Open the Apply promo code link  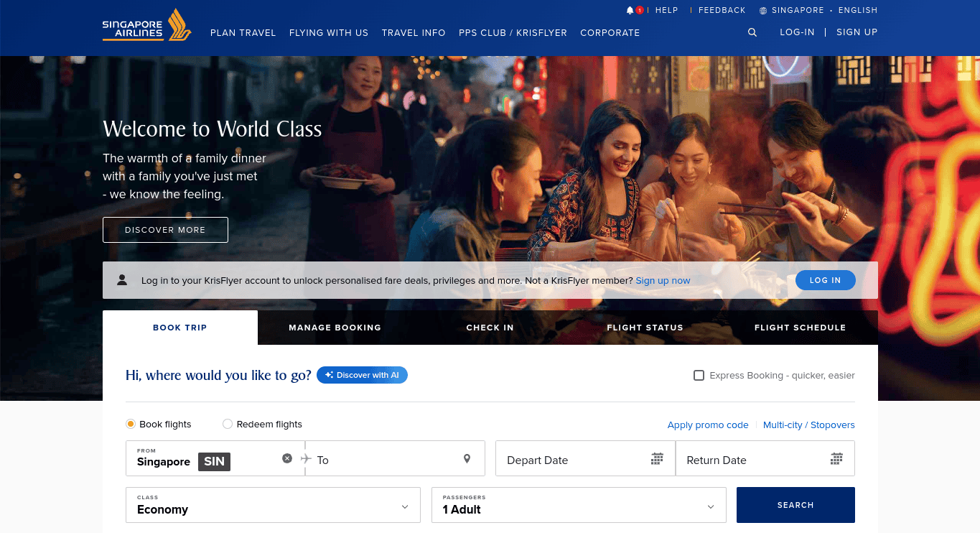(708, 425)
